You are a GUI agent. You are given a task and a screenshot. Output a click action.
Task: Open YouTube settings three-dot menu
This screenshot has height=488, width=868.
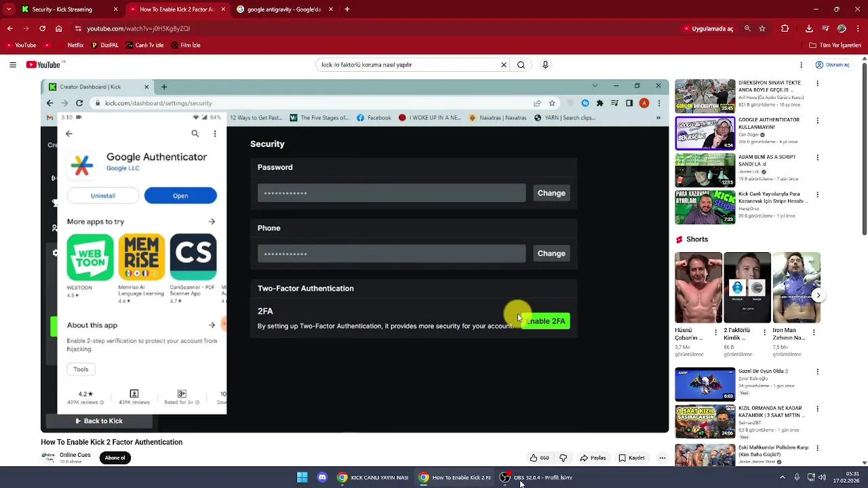pos(802,65)
